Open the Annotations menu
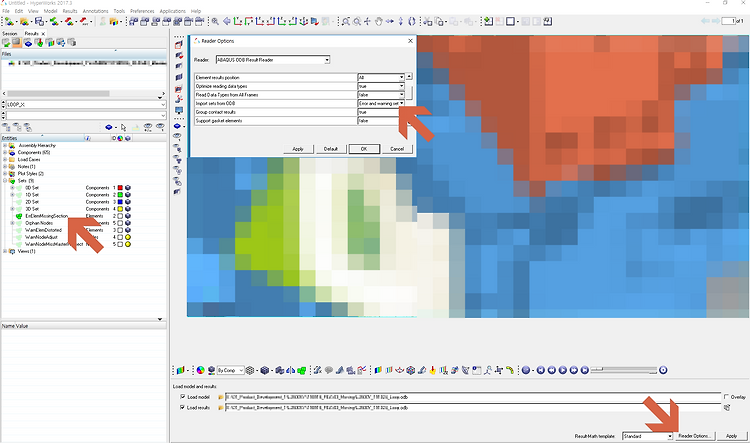Image resolution: width=750 pixels, height=443 pixels. [x=96, y=11]
